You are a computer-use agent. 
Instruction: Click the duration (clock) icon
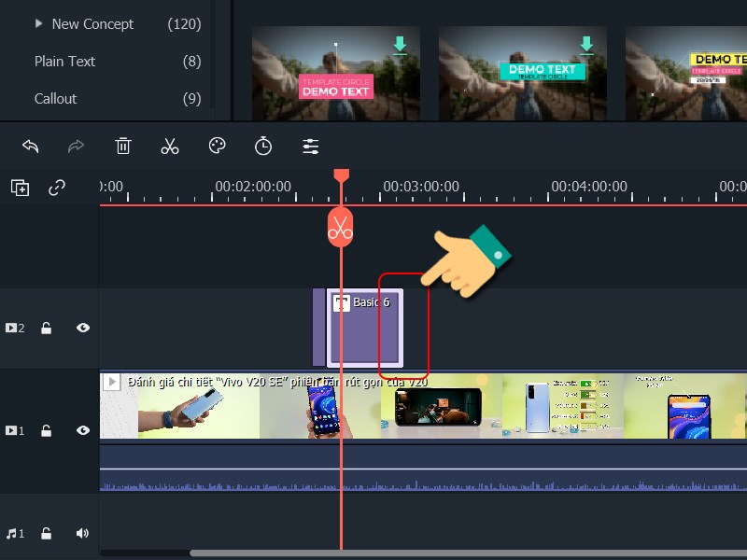coord(262,147)
